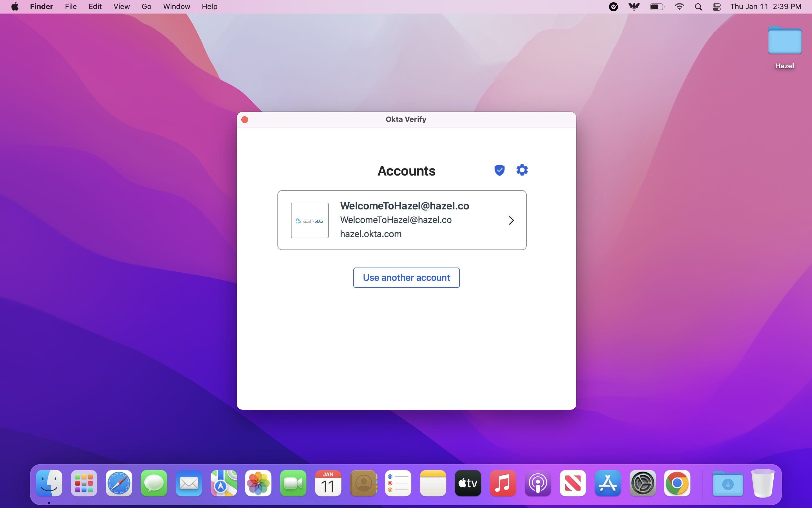
Task: Launch FaceTime from the dock
Action: pos(293,483)
